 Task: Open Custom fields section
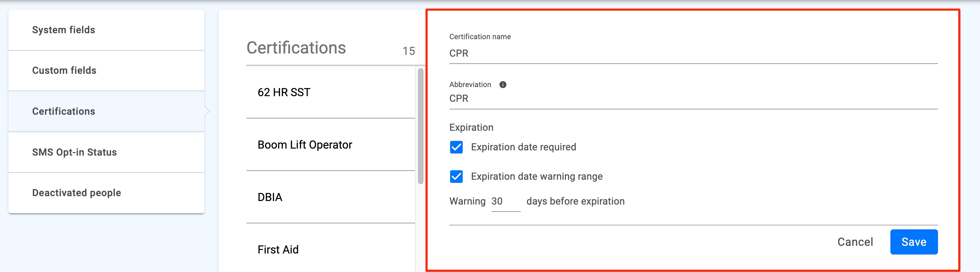[x=106, y=71]
